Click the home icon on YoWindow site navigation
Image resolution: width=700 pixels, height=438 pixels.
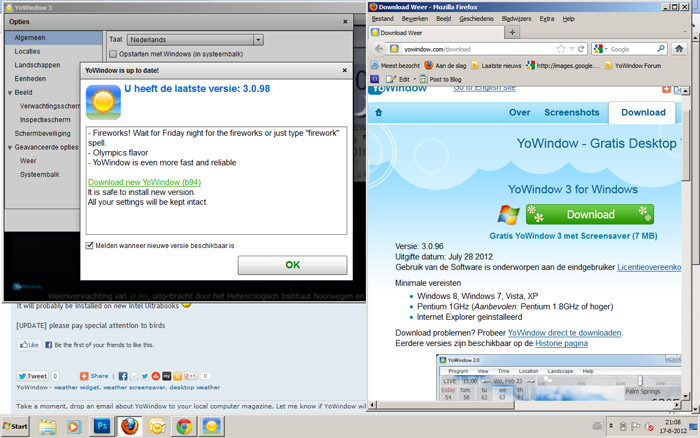(379, 113)
